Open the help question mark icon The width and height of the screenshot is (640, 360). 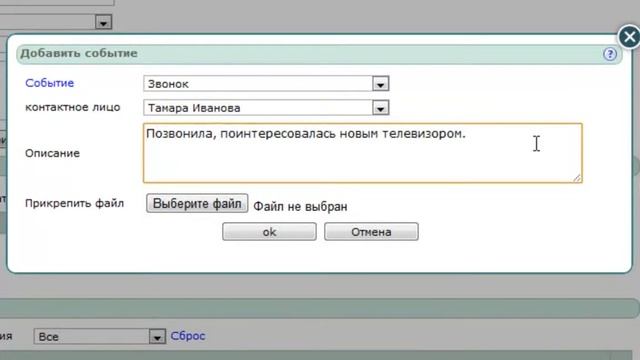(610, 54)
